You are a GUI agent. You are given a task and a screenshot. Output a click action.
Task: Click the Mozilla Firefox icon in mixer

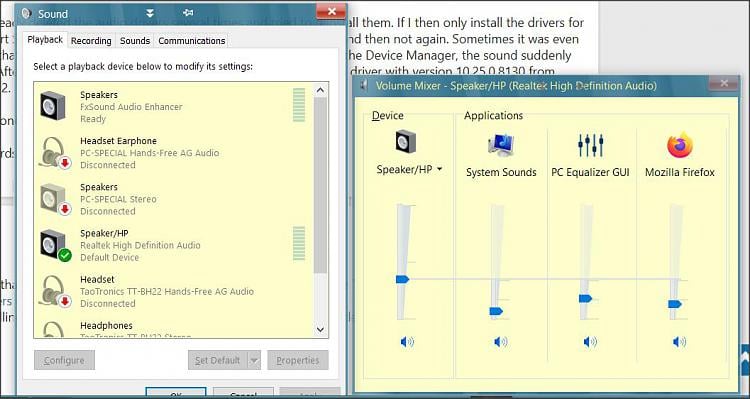pyautogui.click(x=680, y=145)
